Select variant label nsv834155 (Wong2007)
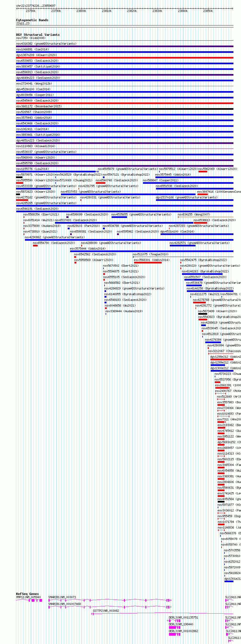The image size is (241, 644). 194,214
